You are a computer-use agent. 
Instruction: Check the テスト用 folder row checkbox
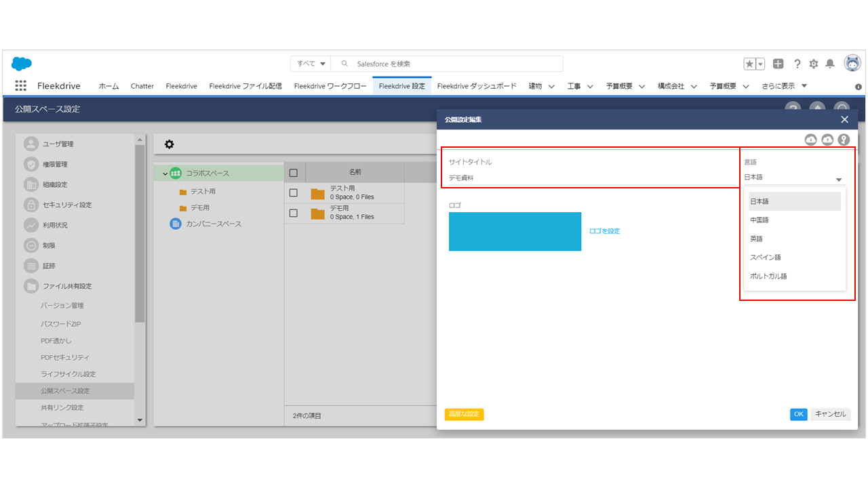[294, 192]
